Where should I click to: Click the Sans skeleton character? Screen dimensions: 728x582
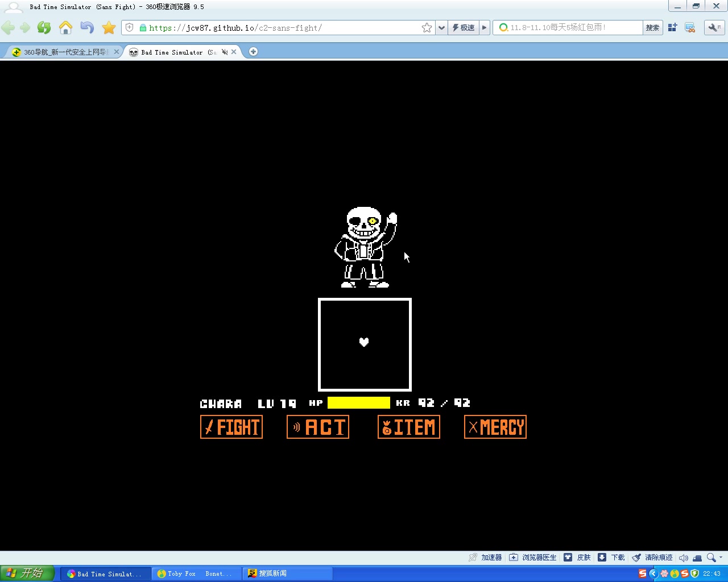pos(366,247)
